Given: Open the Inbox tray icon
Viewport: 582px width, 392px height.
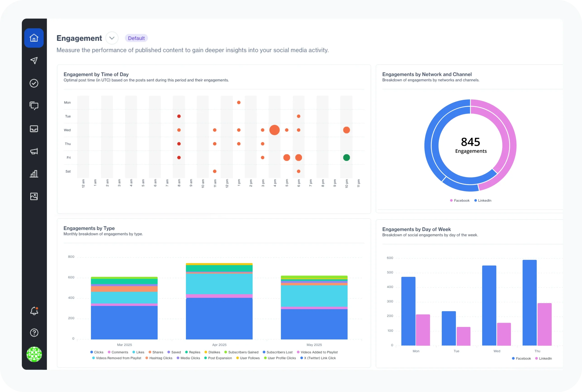Looking at the screenshot, I should click(x=34, y=129).
